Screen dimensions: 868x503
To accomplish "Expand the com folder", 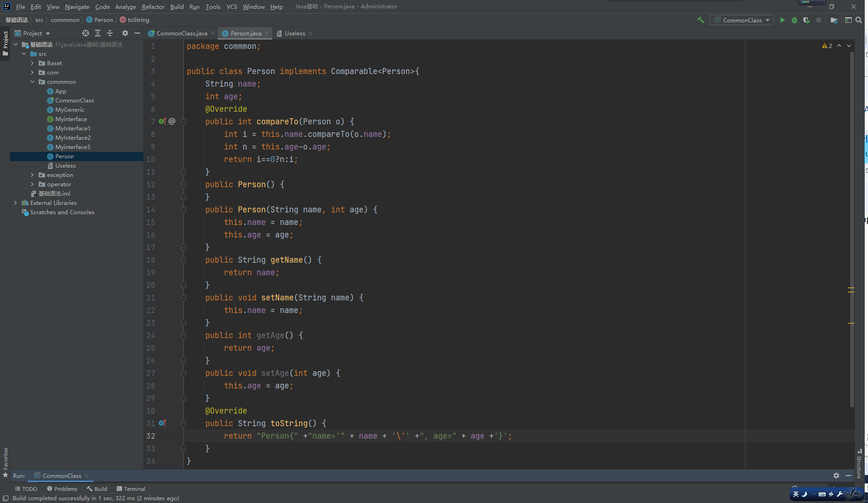I will pyautogui.click(x=33, y=72).
